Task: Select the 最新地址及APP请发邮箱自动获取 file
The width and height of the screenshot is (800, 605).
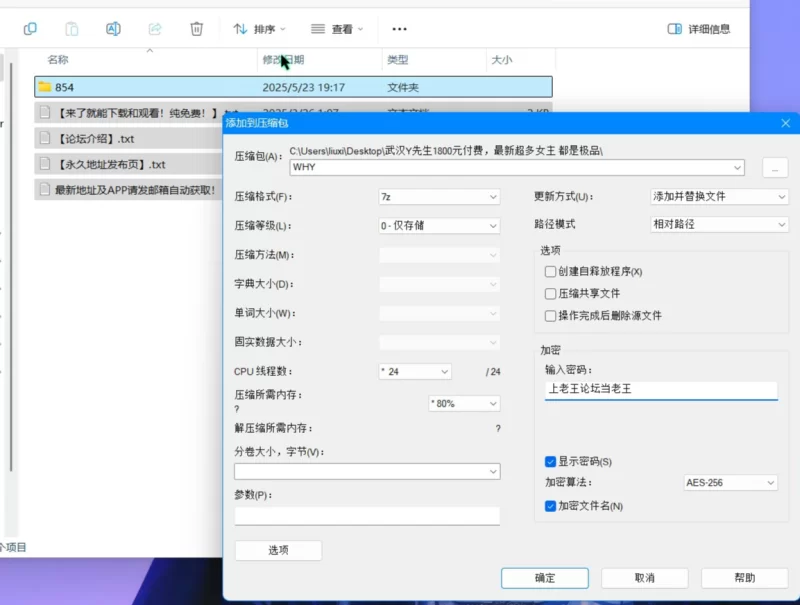Action: click(x=128, y=190)
